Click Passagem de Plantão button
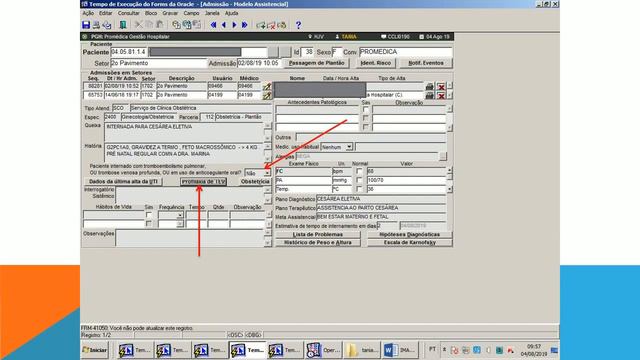The image size is (640, 360). [x=316, y=63]
